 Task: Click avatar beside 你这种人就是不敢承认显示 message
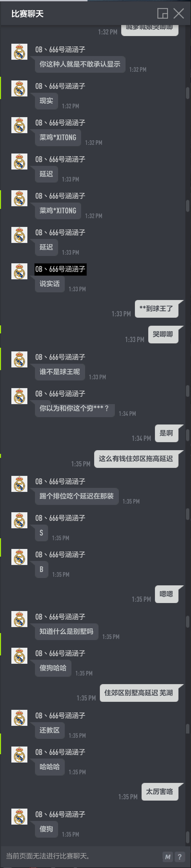(x=19, y=51)
